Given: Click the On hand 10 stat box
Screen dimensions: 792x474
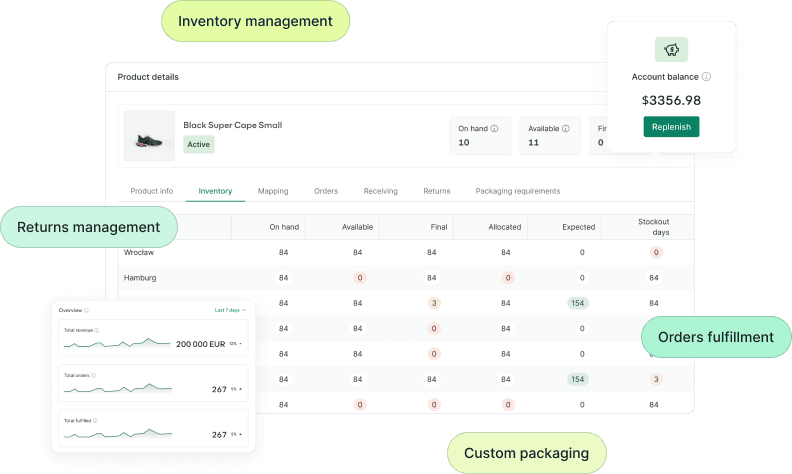Looking at the screenshot, I should click(480, 135).
